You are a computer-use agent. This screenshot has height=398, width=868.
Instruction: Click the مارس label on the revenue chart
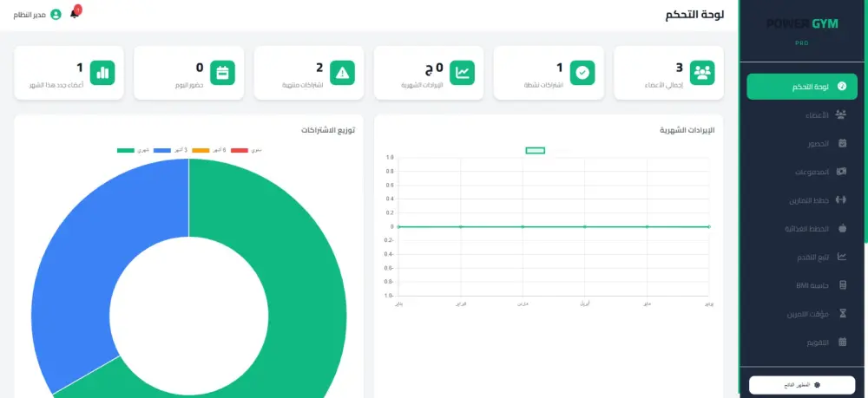click(x=523, y=304)
